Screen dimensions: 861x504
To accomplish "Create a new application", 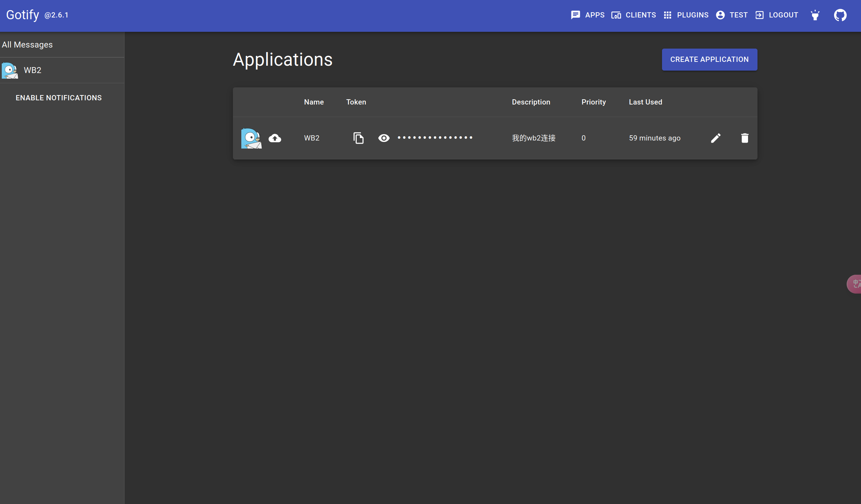I will pyautogui.click(x=710, y=59).
